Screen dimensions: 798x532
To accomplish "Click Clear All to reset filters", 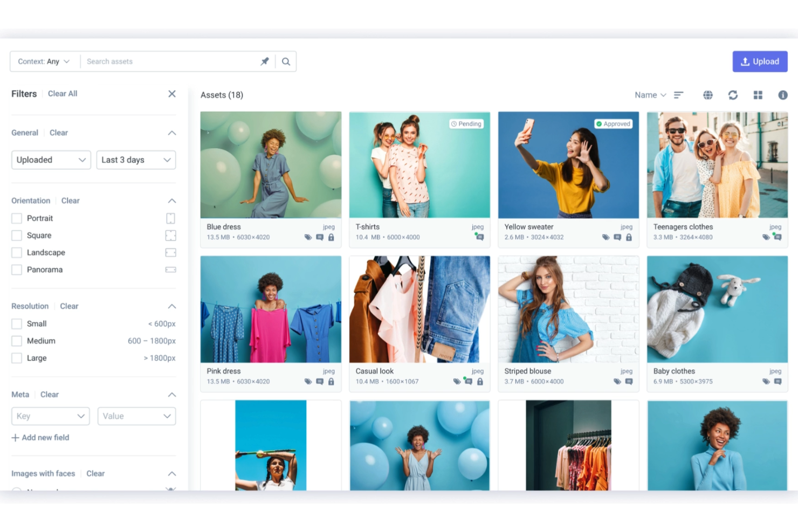I will (x=62, y=93).
